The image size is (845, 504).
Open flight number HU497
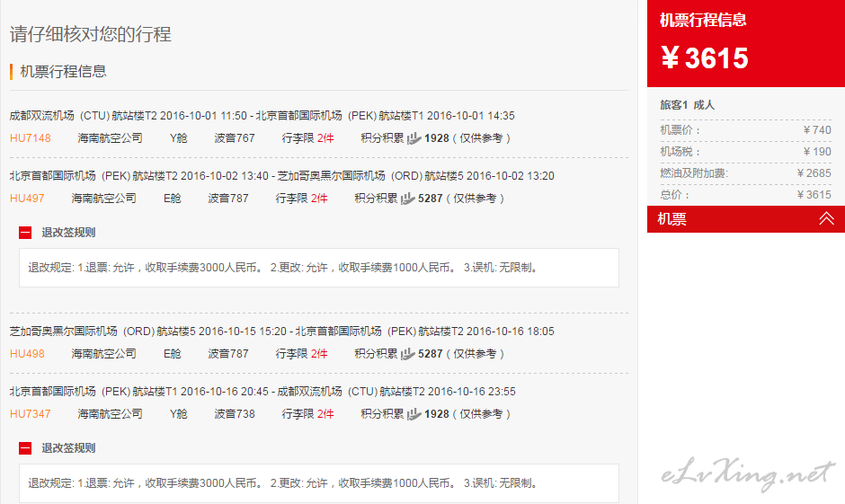pyautogui.click(x=27, y=199)
